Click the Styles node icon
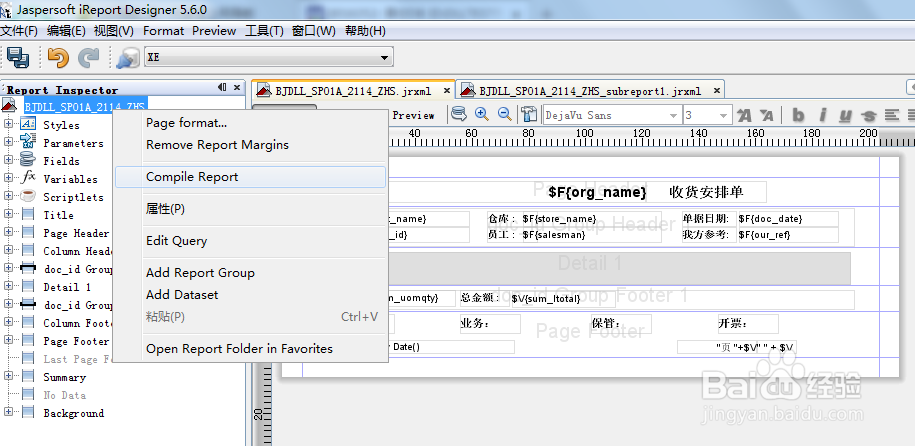 (x=27, y=124)
